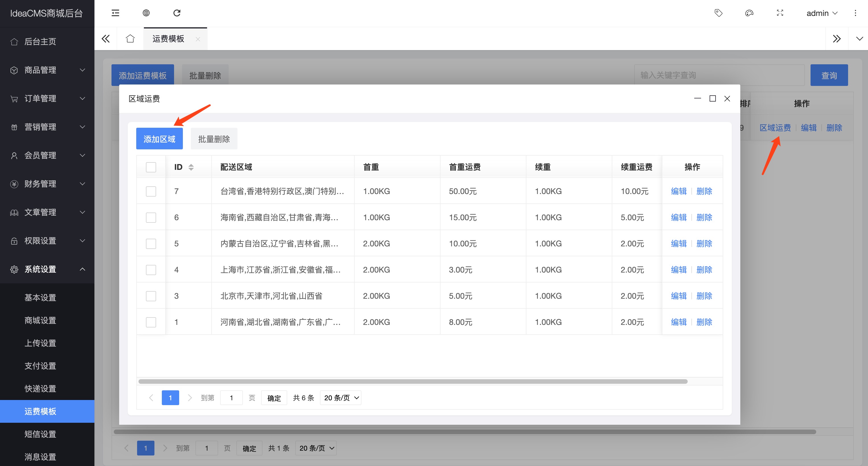Click dialog's page number input field

(x=232, y=398)
